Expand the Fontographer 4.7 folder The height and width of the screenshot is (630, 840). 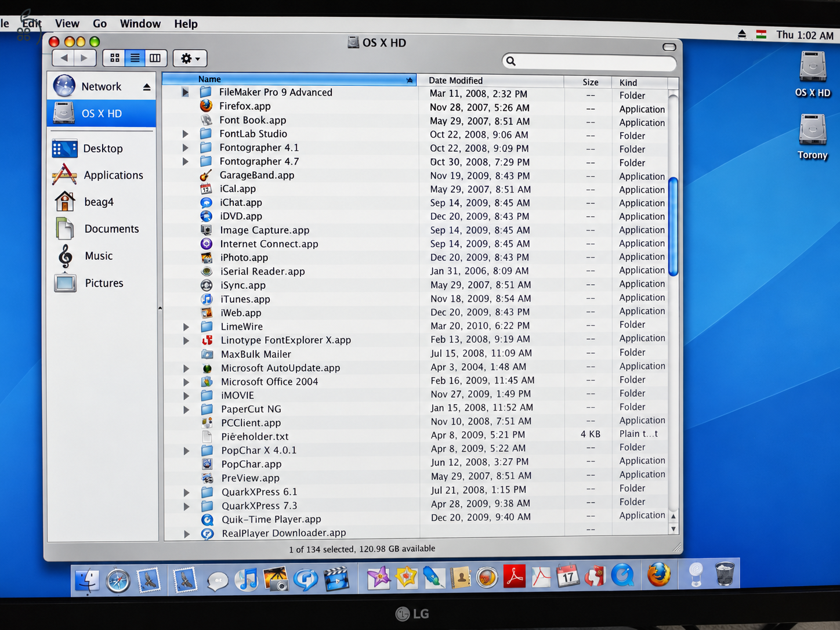[x=185, y=161]
